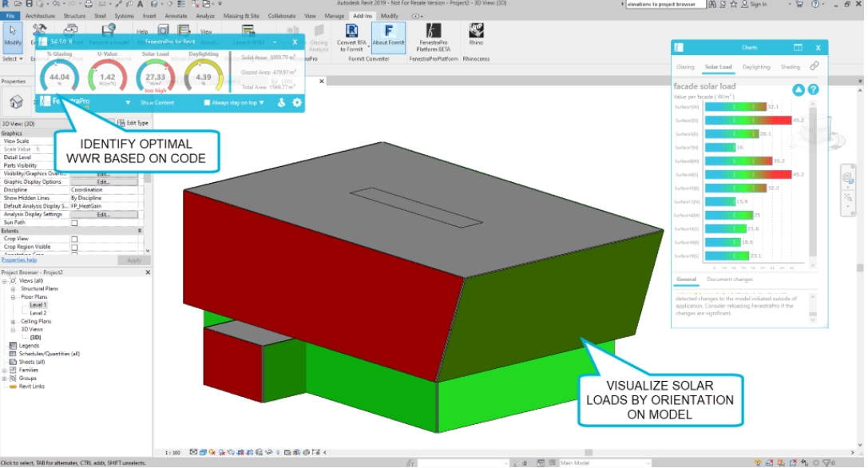Launch FenestraPro Platform BETA
868x468 pixels.
pos(434,37)
